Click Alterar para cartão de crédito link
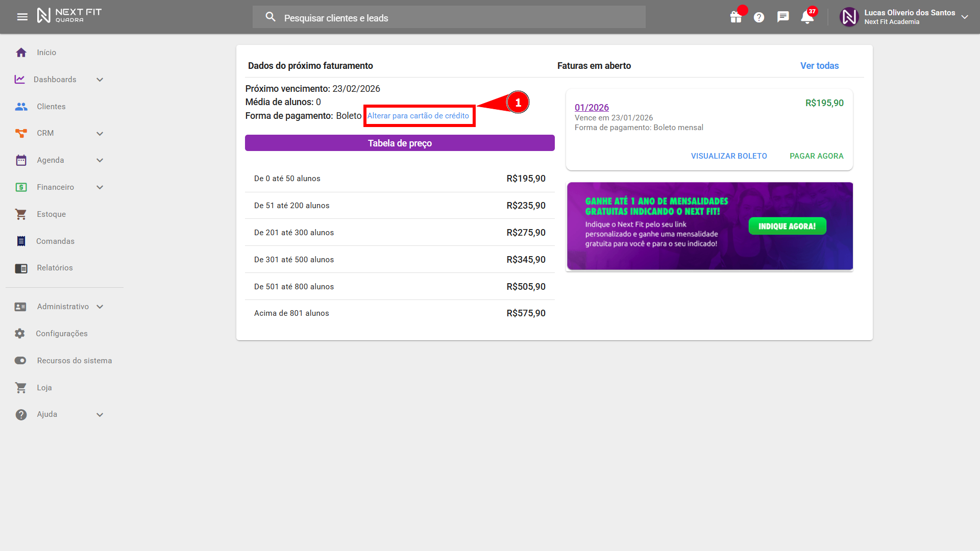 click(418, 116)
